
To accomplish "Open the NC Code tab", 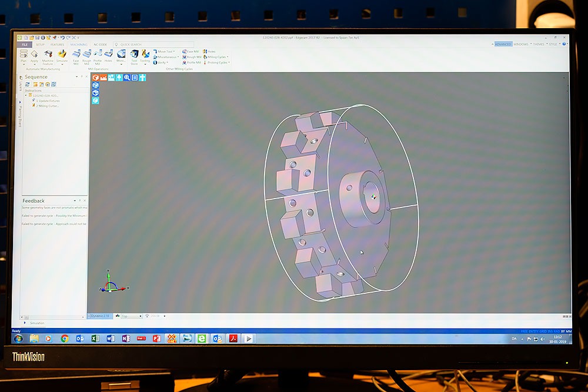I will [100, 45].
